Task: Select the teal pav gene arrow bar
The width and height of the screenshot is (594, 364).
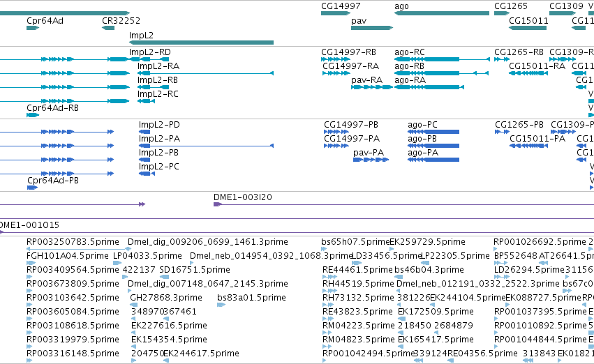Action: click(372, 28)
